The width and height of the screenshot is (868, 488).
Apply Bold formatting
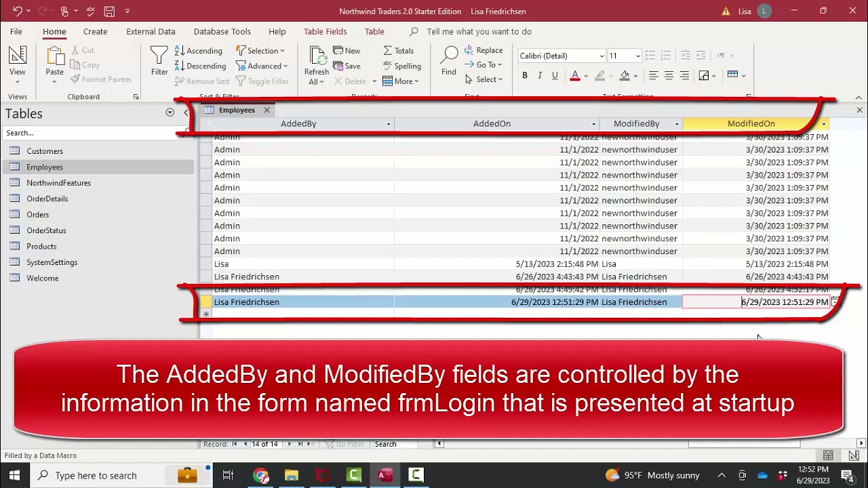(x=524, y=75)
